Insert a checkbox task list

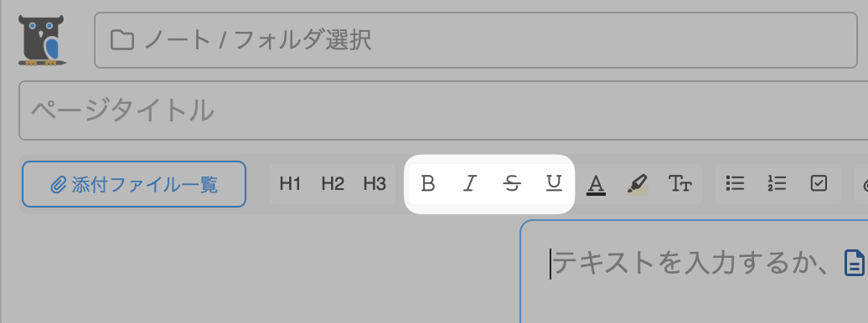(x=819, y=183)
